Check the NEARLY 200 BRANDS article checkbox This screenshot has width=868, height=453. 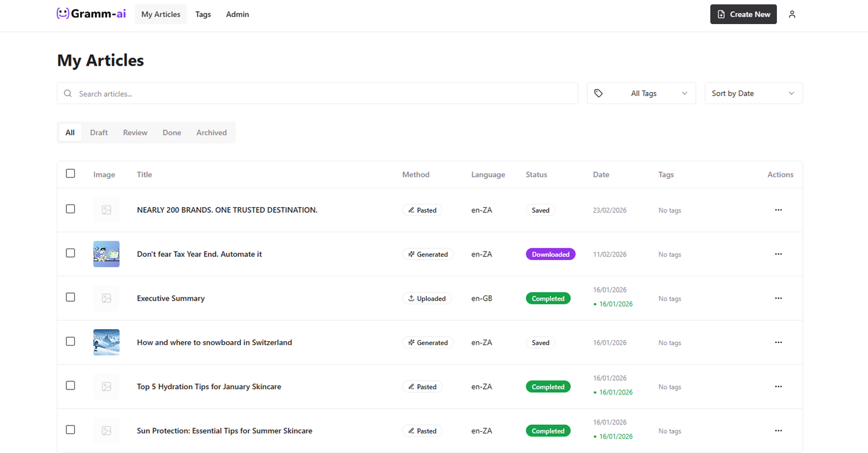coord(71,209)
